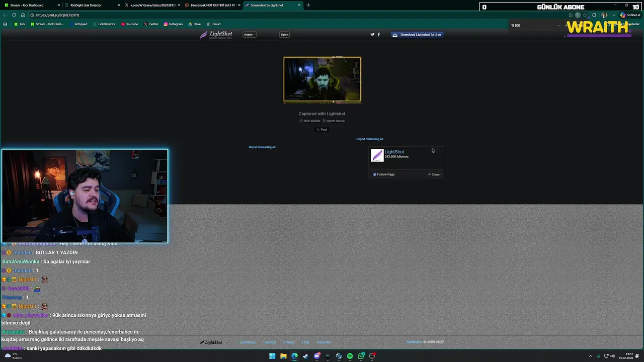
Task: Open WhatsApp from the taskbar
Action: coord(361,356)
